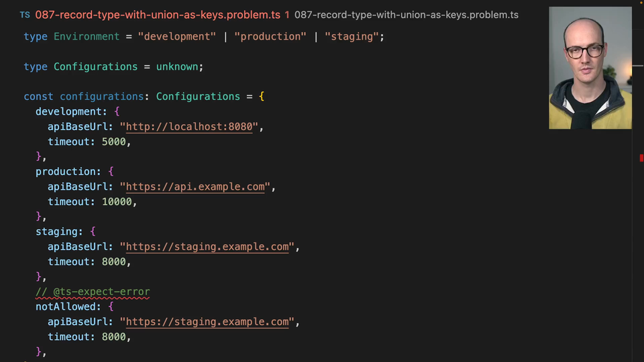Click the TS file icon in the tab
Viewport: 644px width, 362px height.
tap(25, 15)
